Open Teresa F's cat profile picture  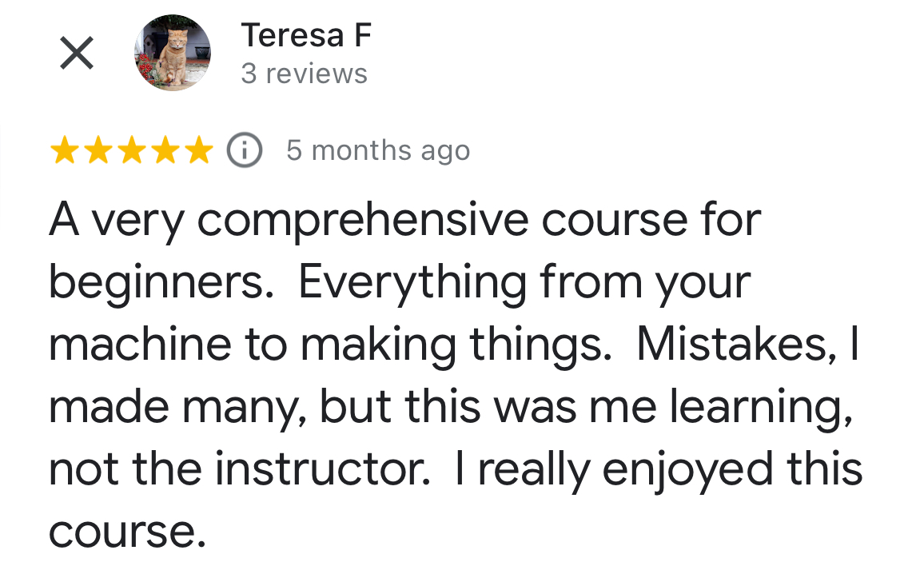[x=173, y=53]
